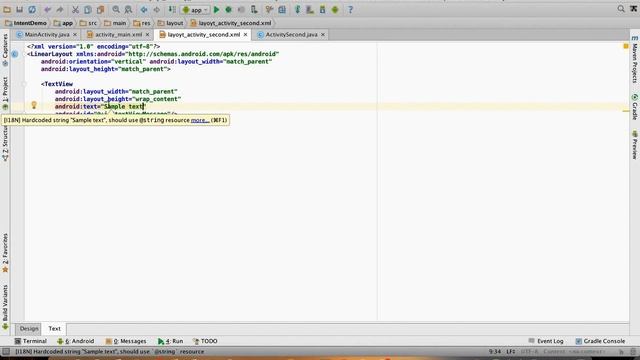
Task: Open the 6: Android tool window
Action: [x=76, y=341]
